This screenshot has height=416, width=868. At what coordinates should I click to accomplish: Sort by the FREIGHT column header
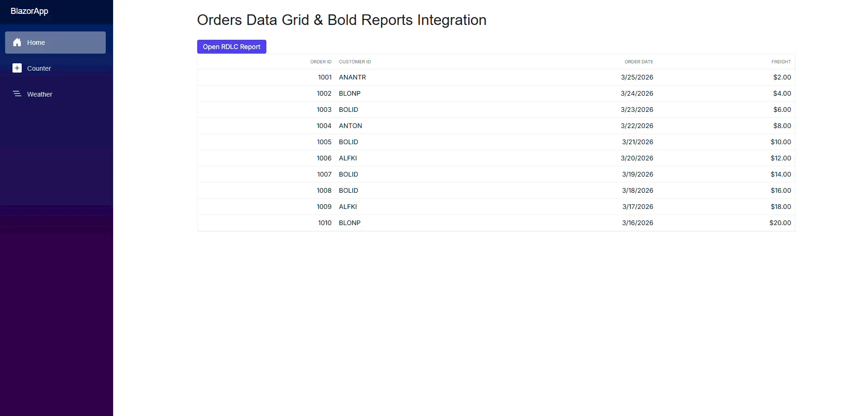[781, 61]
